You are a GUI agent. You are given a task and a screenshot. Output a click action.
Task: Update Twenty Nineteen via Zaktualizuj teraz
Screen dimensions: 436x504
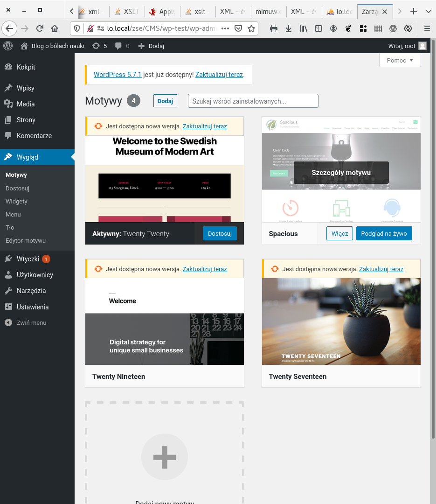click(x=205, y=269)
